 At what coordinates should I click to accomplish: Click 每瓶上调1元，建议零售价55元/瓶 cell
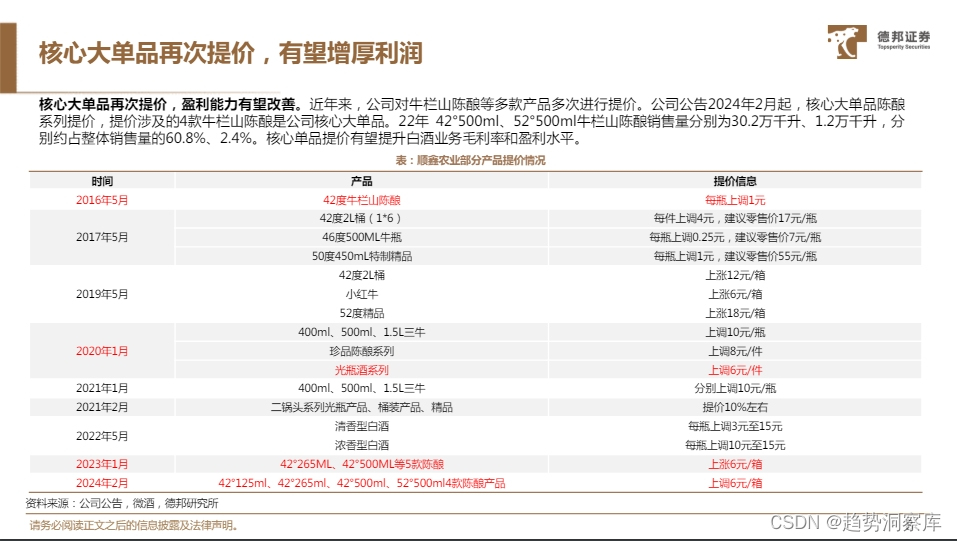tap(735, 256)
